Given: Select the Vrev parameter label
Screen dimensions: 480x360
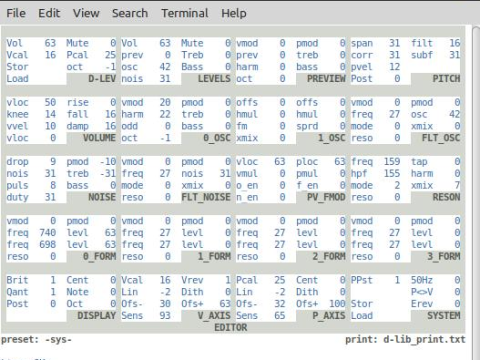Looking at the screenshot, I should (x=192, y=280).
